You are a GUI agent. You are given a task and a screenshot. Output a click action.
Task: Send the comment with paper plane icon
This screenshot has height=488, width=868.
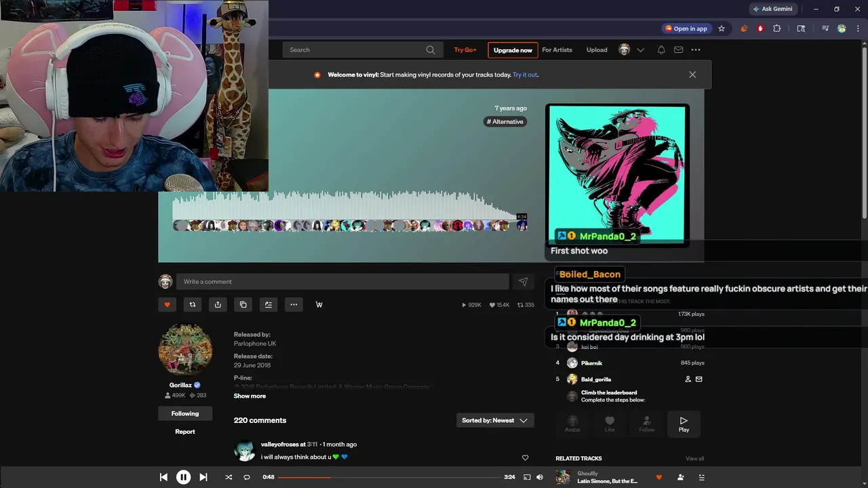point(523,282)
